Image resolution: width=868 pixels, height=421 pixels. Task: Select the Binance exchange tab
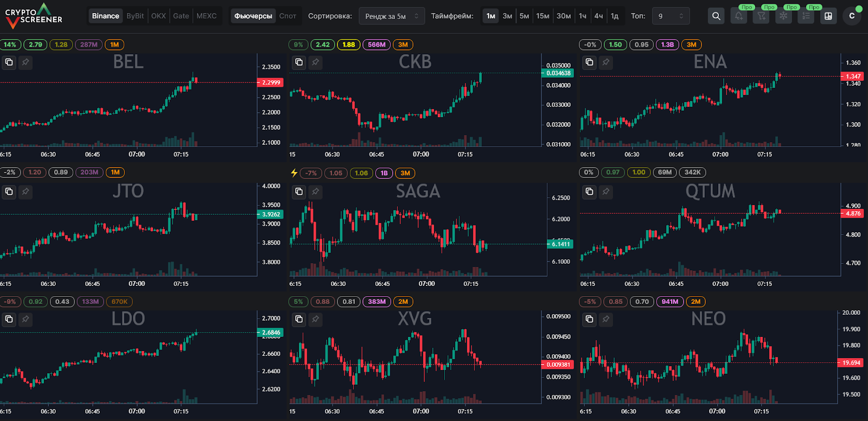(105, 16)
